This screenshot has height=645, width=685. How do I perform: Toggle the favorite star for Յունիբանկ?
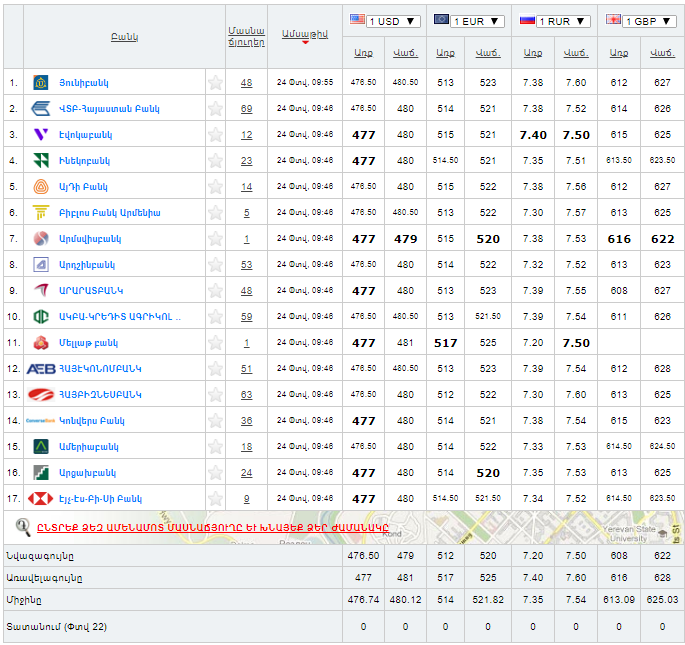(215, 82)
